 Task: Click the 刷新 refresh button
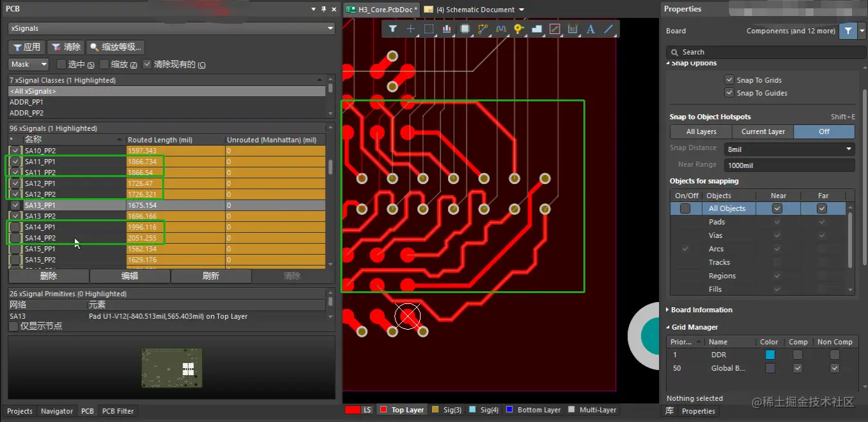(211, 276)
